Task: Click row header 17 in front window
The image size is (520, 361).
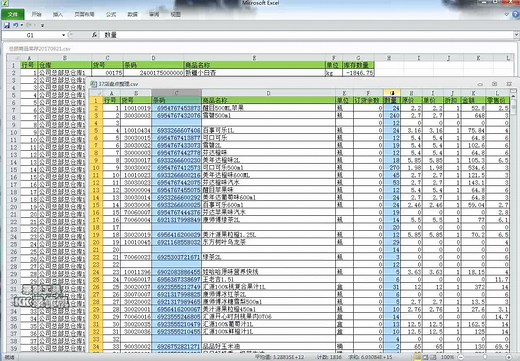Action: pos(96,220)
